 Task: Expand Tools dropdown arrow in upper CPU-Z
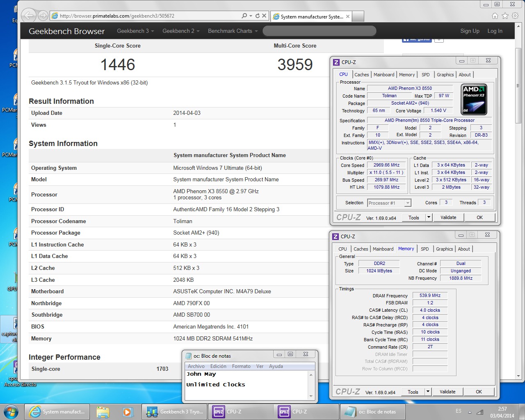click(429, 217)
